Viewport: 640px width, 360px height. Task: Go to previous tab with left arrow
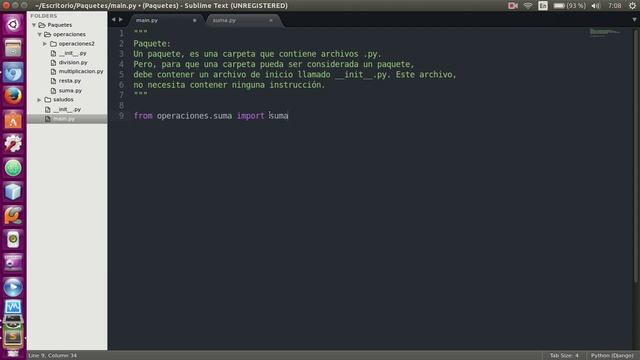(113, 20)
